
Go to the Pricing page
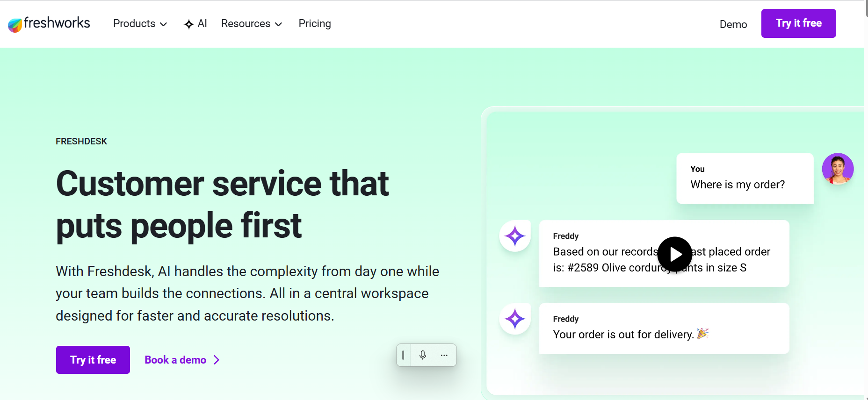[x=315, y=24]
